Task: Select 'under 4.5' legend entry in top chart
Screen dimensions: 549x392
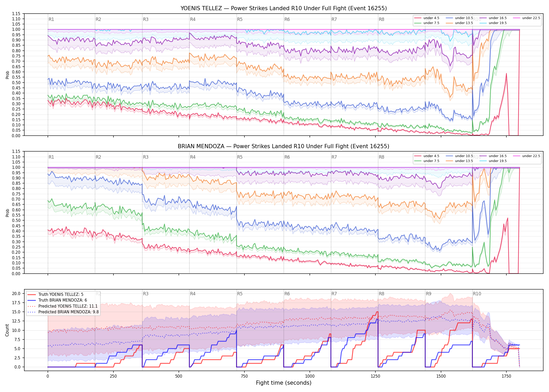Action: coord(427,18)
